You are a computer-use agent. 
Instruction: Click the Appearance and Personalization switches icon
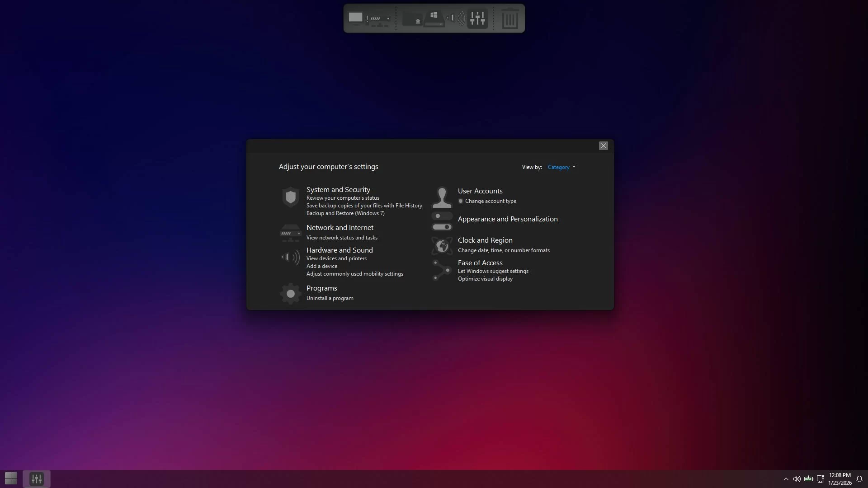[x=442, y=221]
